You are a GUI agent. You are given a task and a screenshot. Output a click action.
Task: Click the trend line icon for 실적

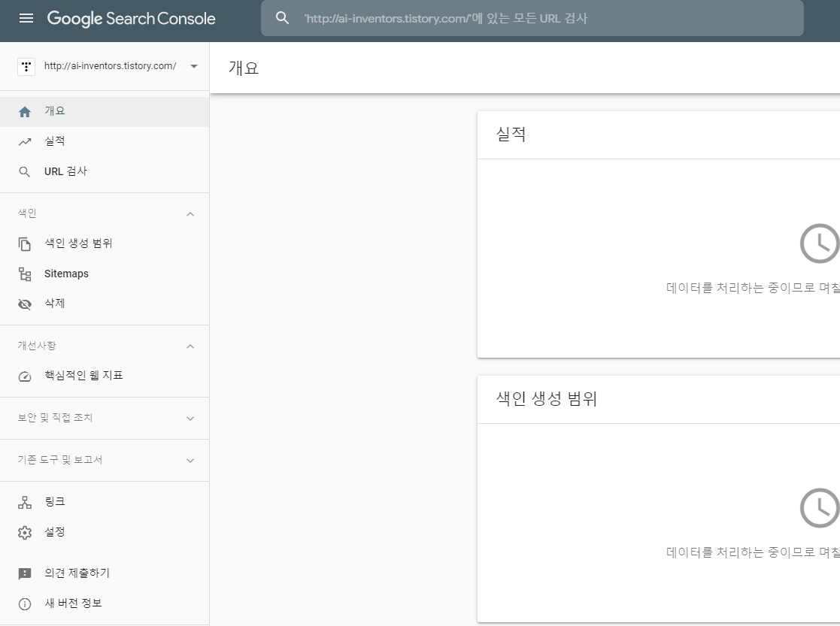pos(25,142)
